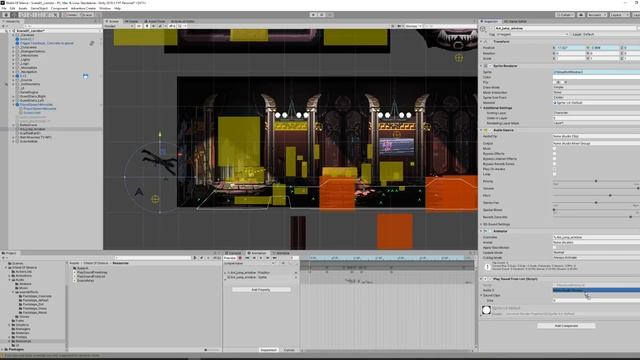Open the Adventure Creator menu
The height and width of the screenshot is (360, 640).
pyautogui.click(x=83, y=8)
